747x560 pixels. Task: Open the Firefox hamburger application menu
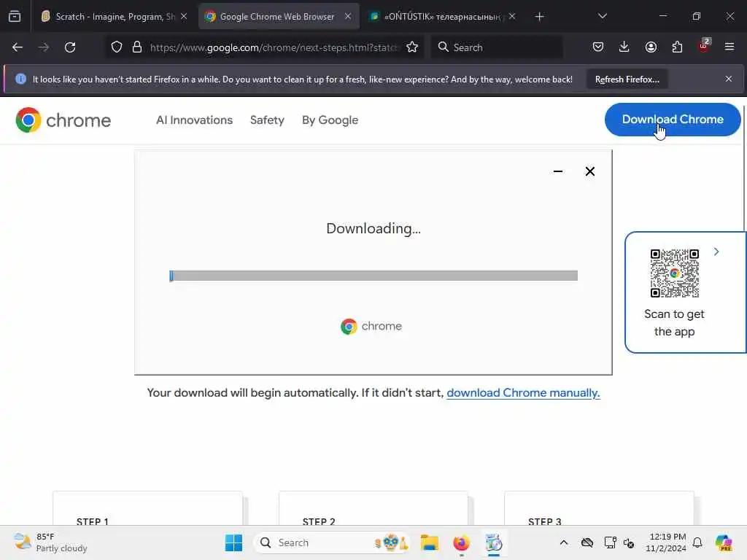tap(729, 47)
